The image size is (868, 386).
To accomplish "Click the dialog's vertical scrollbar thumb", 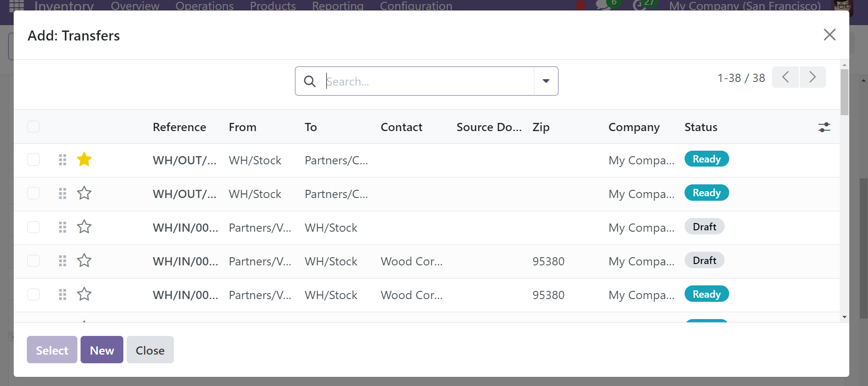I will (x=844, y=92).
